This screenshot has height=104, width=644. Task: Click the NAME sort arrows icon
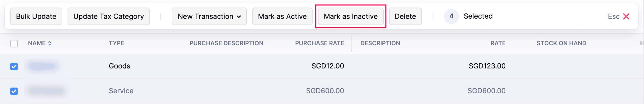50,43
